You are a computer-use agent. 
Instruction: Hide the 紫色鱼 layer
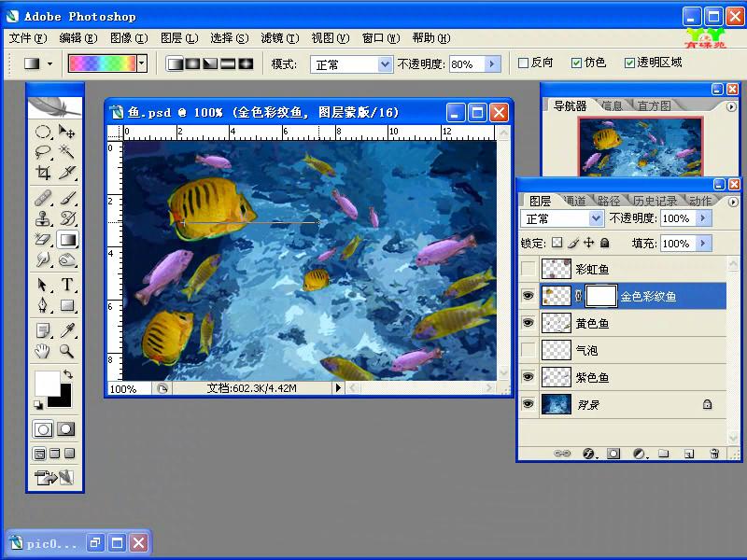coord(529,378)
